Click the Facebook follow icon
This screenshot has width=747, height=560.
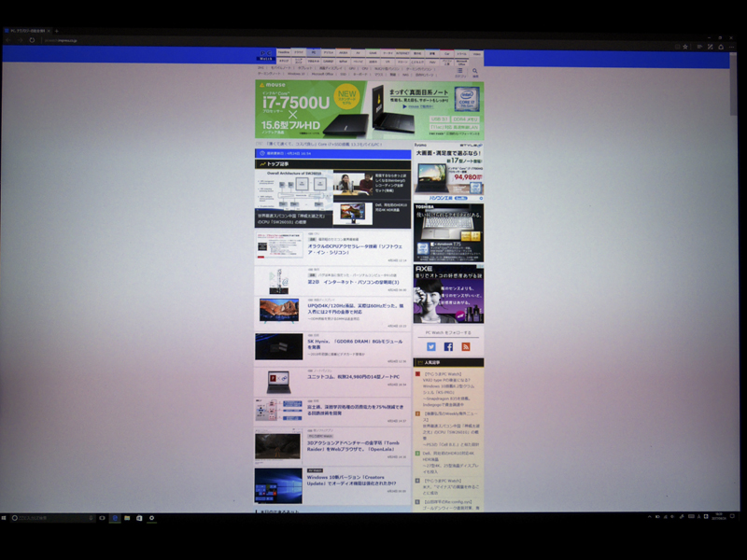[x=448, y=346]
